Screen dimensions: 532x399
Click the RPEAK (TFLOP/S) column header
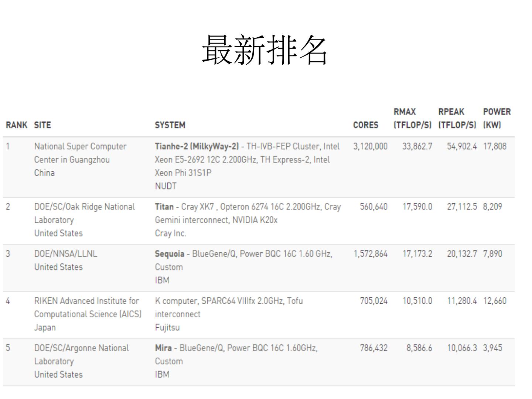[457, 119]
